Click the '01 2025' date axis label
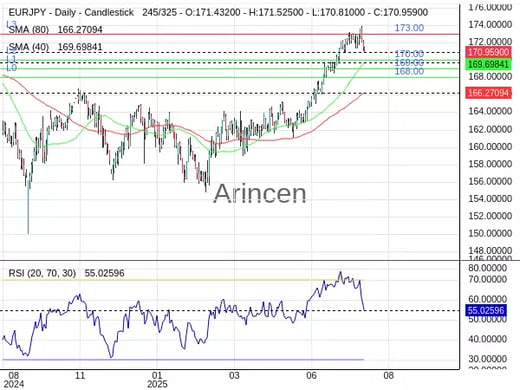 tap(157, 380)
